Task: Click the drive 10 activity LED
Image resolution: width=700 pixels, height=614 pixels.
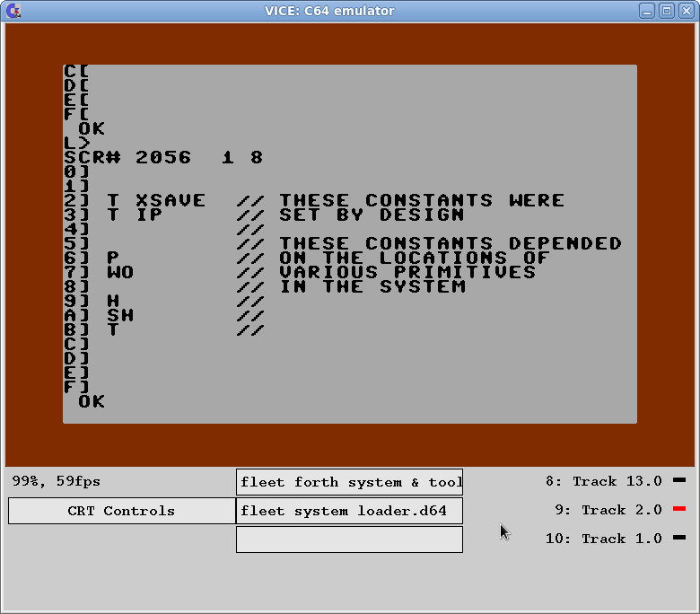Action: tap(679, 539)
